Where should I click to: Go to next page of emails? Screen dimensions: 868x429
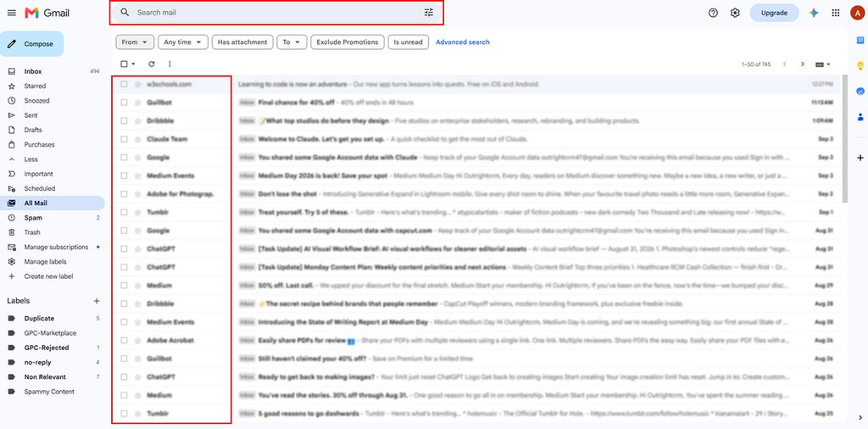(803, 64)
